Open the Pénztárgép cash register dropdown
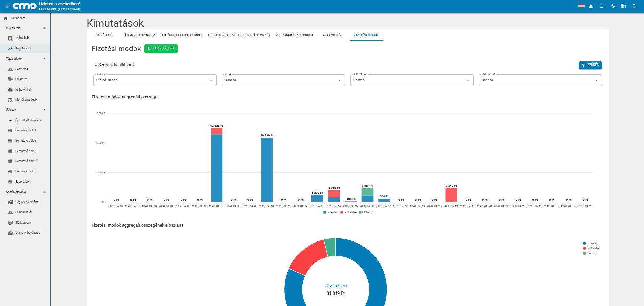This screenshot has width=644, height=306. coord(412,80)
